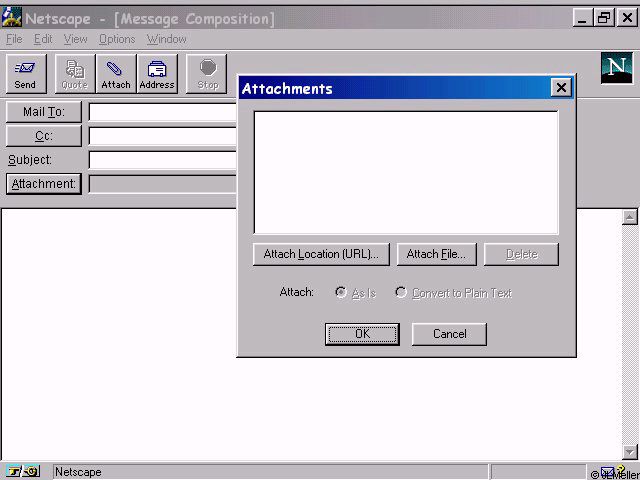
Task: Open the Address book toolbar button
Action: click(x=157, y=74)
